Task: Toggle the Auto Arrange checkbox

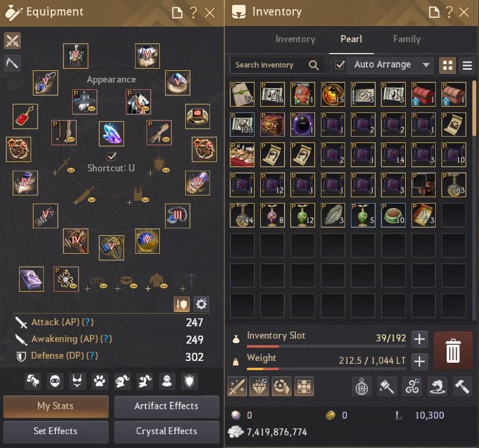Action: (340, 65)
